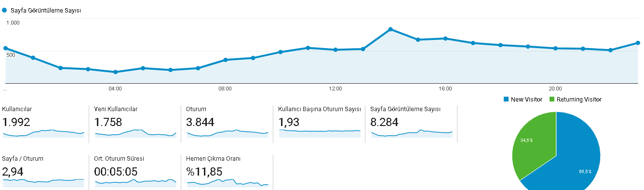644x190 pixels.
Task: Click the Hemen Çıkma Oranı sparkline chart
Action: point(228,182)
